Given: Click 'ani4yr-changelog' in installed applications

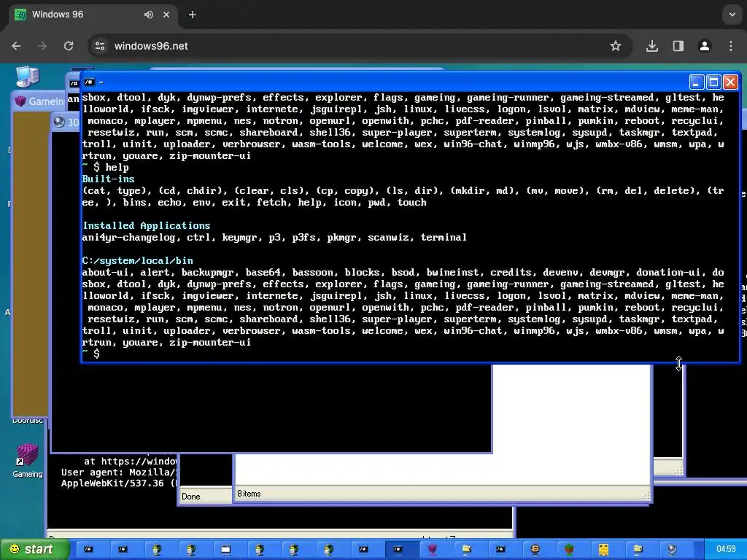Looking at the screenshot, I should pos(128,237).
